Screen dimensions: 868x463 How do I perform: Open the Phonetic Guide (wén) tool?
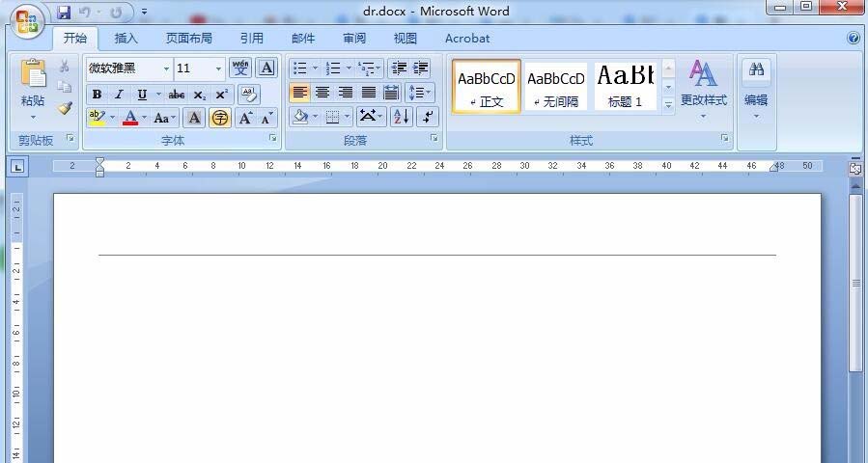point(240,68)
